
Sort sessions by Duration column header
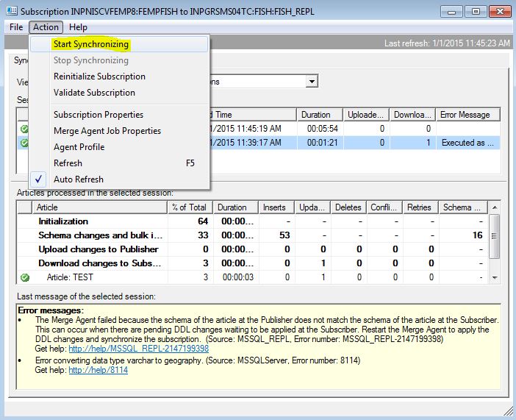(x=320, y=115)
